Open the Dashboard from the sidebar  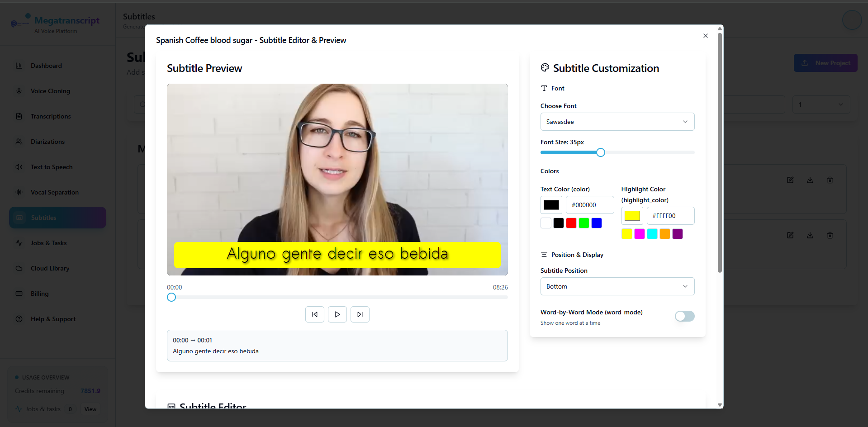click(46, 66)
